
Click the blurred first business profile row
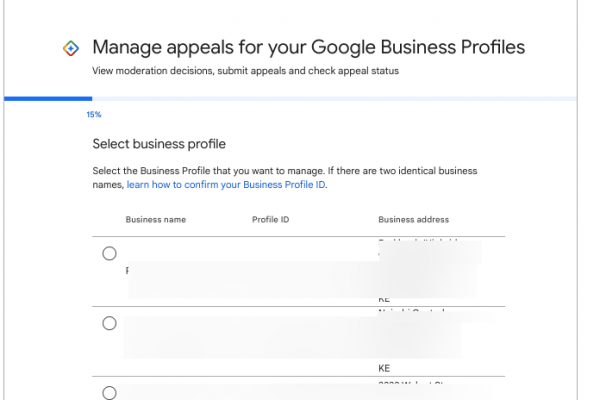click(300, 270)
